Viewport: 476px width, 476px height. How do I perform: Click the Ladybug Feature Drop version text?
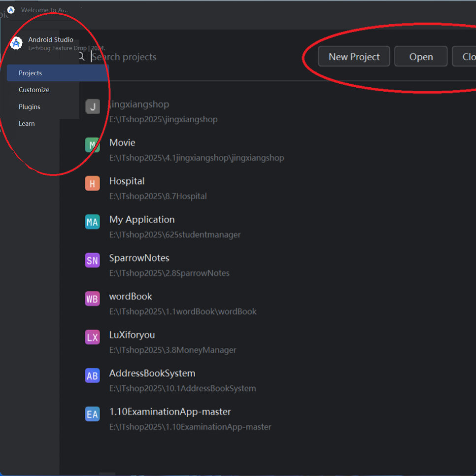[67, 48]
